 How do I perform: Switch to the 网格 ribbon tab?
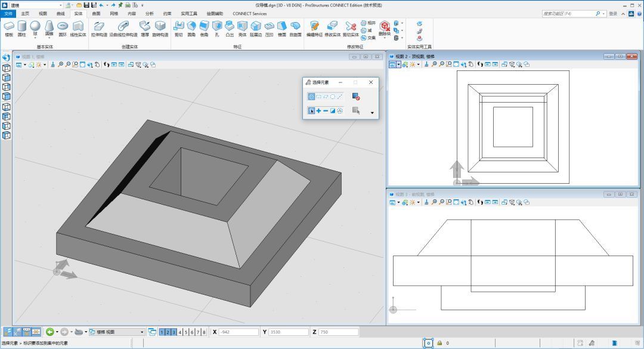(x=114, y=14)
